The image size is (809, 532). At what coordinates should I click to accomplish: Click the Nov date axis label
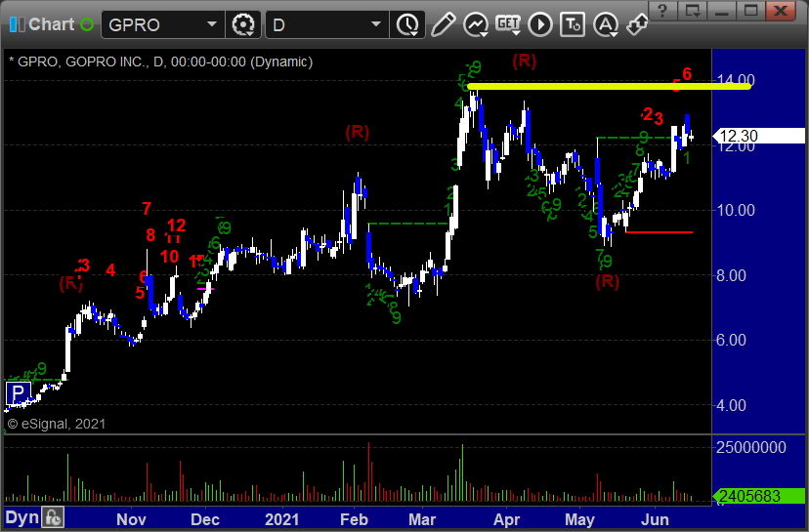pos(131,519)
